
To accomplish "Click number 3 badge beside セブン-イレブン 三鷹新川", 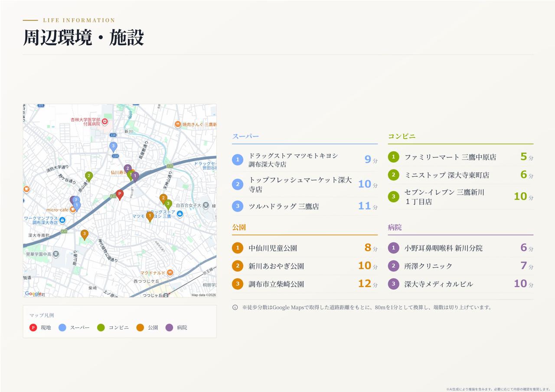I will pyautogui.click(x=393, y=197).
